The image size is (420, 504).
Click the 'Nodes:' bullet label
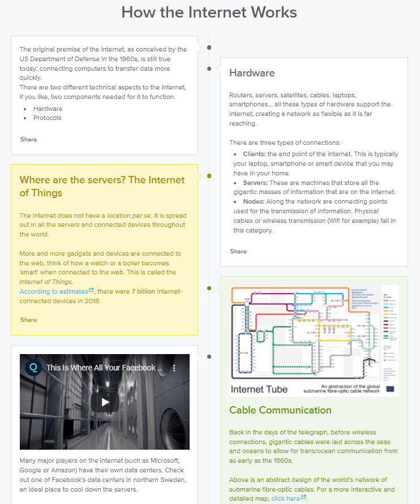click(x=254, y=201)
